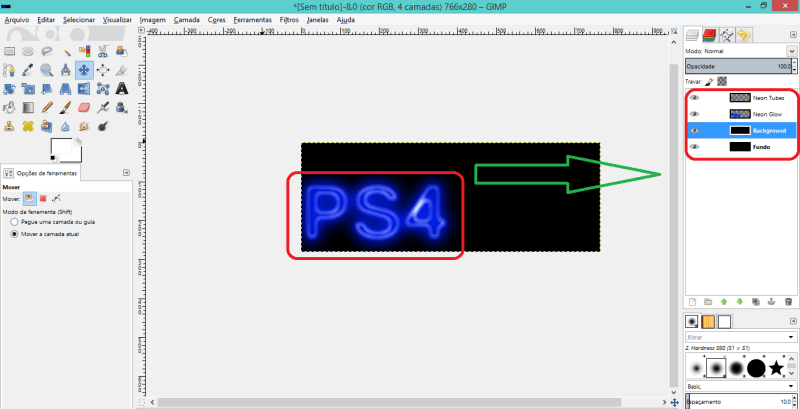
Task: Open the Camada menu
Action: (186, 19)
